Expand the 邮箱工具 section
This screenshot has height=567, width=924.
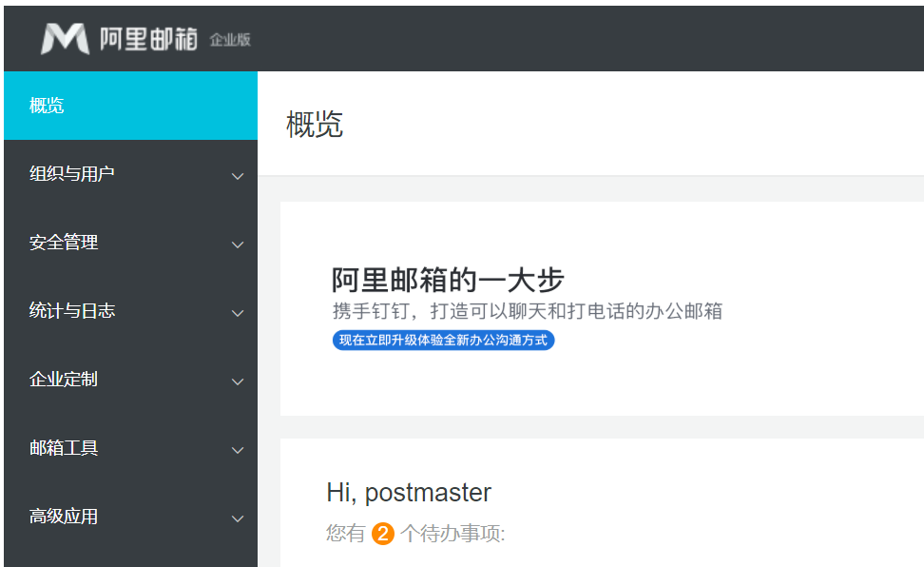(237, 450)
